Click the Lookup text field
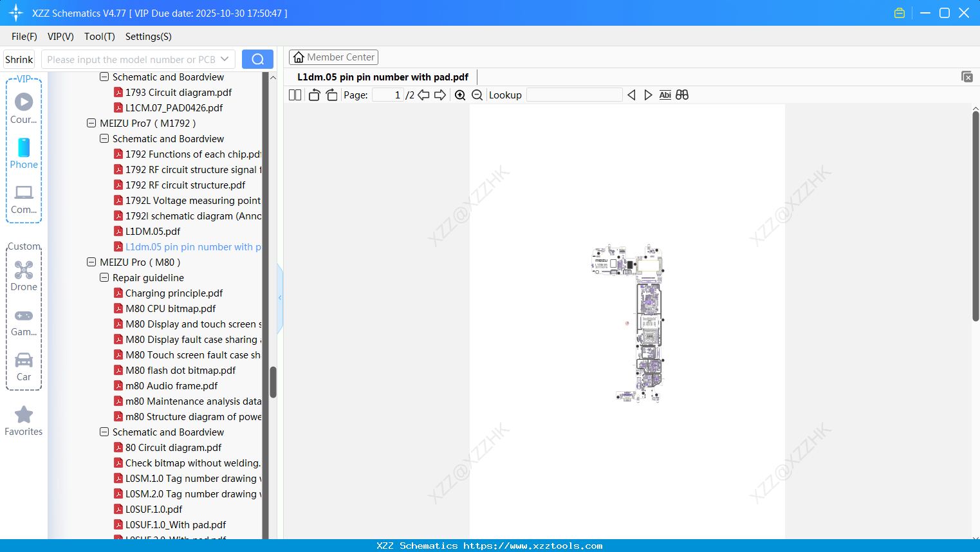 [574, 95]
